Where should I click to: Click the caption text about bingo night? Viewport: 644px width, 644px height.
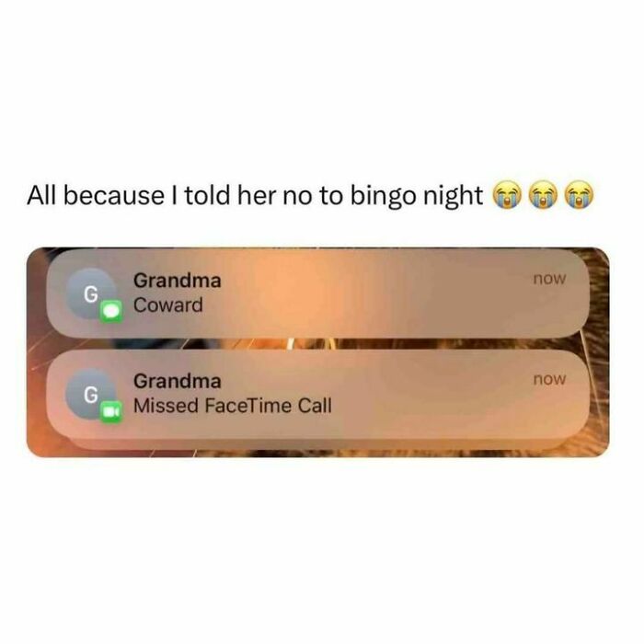pos(255,196)
